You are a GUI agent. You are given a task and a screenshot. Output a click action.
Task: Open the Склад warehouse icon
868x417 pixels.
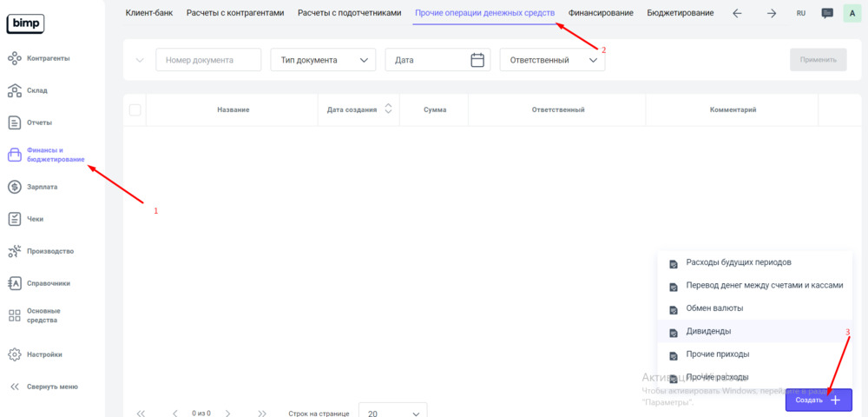point(14,90)
